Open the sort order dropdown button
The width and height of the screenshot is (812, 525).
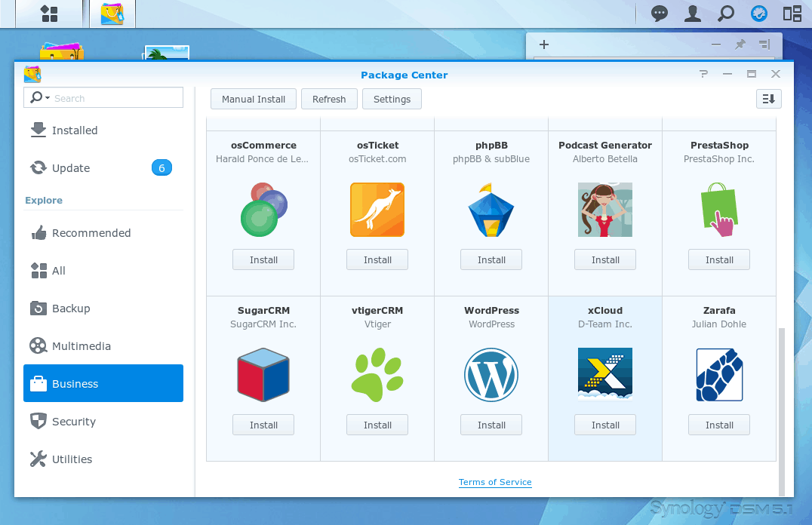pos(768,99)
